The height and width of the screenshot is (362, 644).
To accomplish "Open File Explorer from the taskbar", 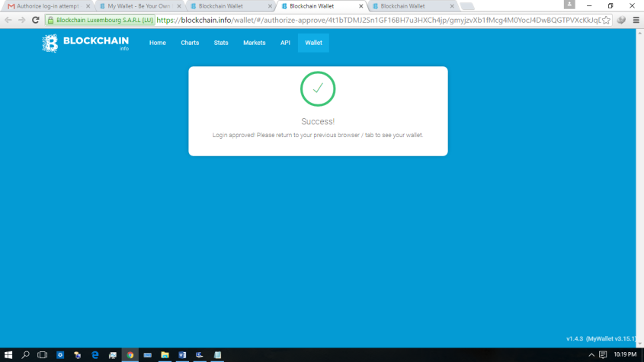I will pyautogui.click(x=165, y=355).
